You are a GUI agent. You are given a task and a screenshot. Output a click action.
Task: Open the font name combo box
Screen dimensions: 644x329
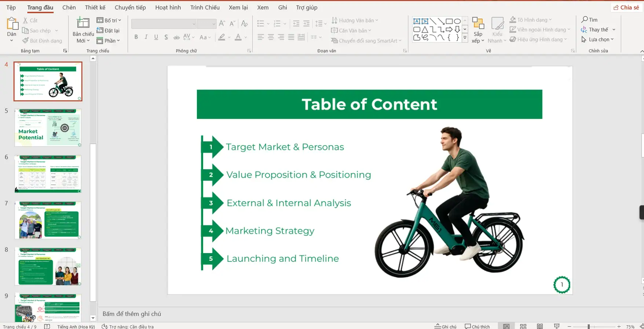[x=164, y=24]
